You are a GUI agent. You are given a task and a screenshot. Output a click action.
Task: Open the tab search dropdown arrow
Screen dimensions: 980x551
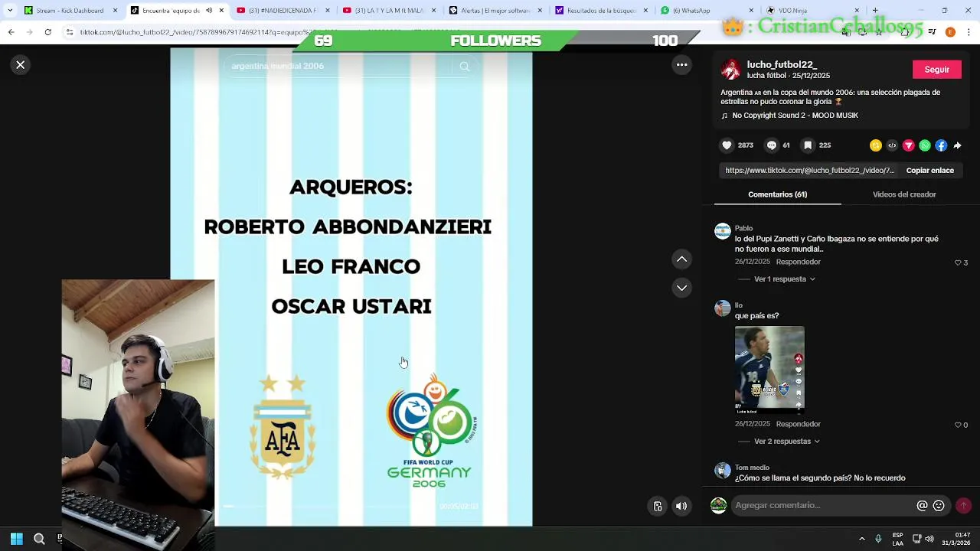(x=9, y=11)
